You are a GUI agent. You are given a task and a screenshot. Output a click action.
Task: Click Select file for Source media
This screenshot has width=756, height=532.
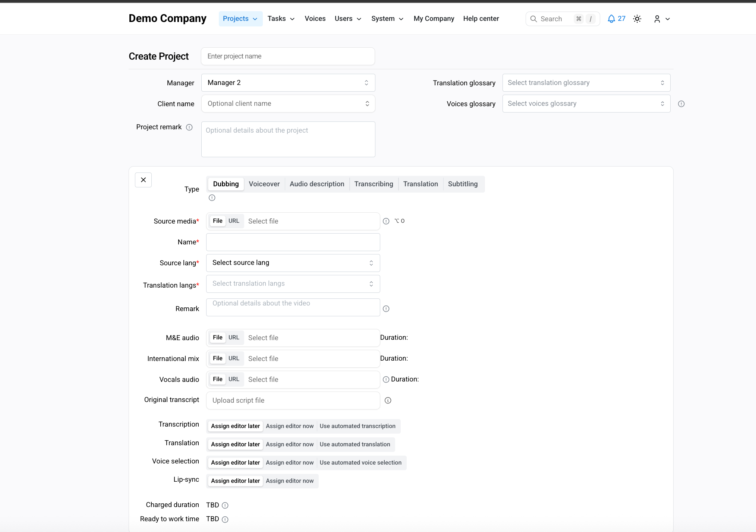(263, 221)
